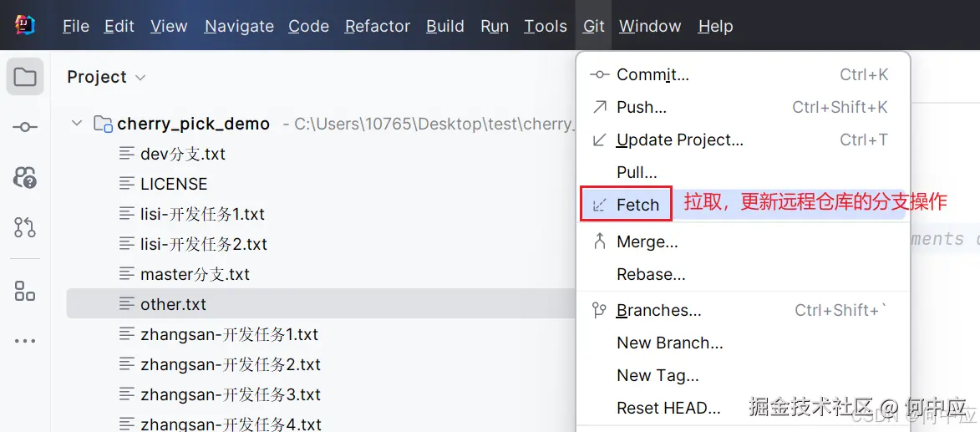The height and width of the screenshot is (432, 980).
Task: Choose Commit... in the Git menu
Action: [x=652, y=74]
